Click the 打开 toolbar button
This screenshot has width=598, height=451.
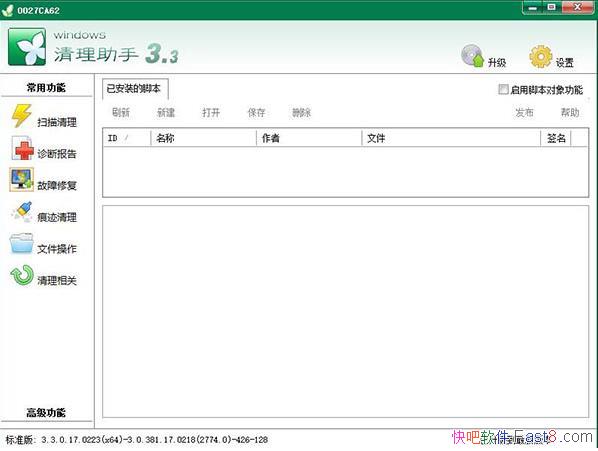(211, 112)
